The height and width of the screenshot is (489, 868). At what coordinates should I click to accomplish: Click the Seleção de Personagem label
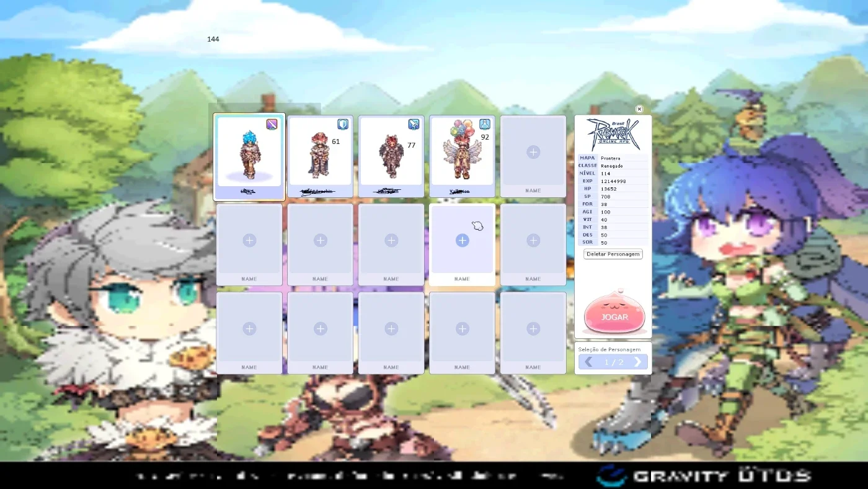609,349
